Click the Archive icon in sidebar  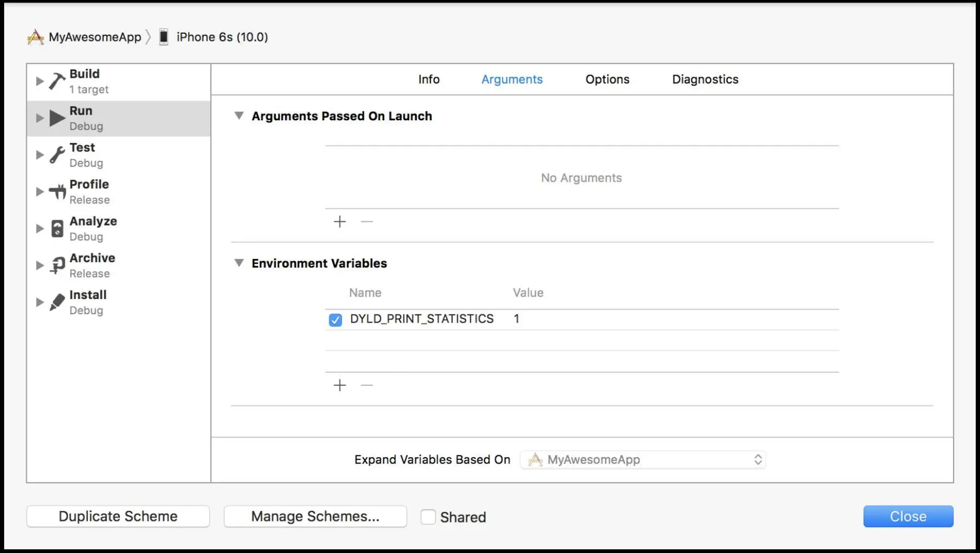(x=57, y=265)
